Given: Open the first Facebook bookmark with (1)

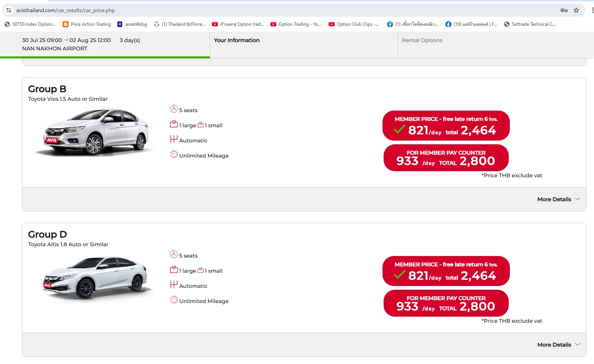Looking at the screenshot, I should pyautogui.click(x=413, y=24).
